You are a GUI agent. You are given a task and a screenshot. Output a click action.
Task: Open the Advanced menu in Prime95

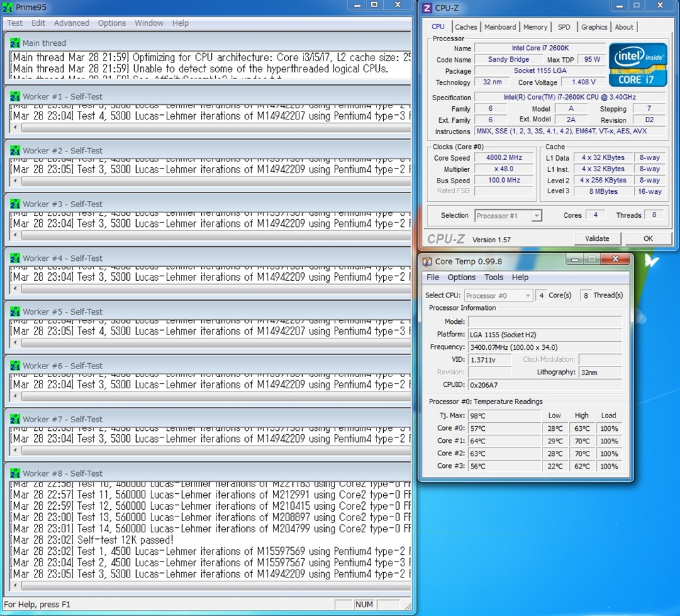72,23
